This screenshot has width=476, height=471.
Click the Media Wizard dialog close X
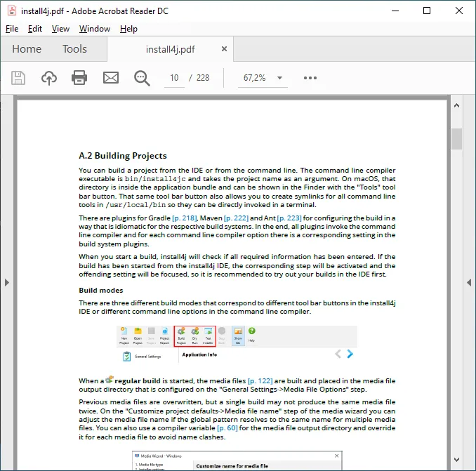tap(337, 456)
